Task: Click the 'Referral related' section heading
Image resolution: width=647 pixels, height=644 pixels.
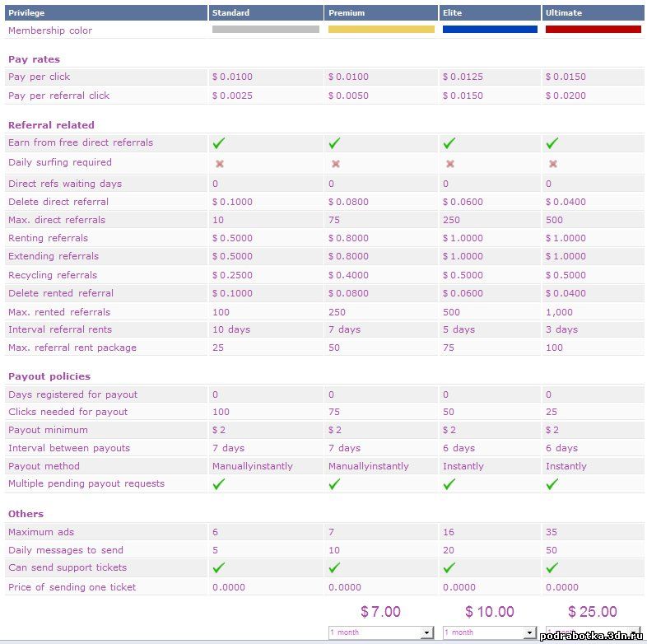Action: 51,125
